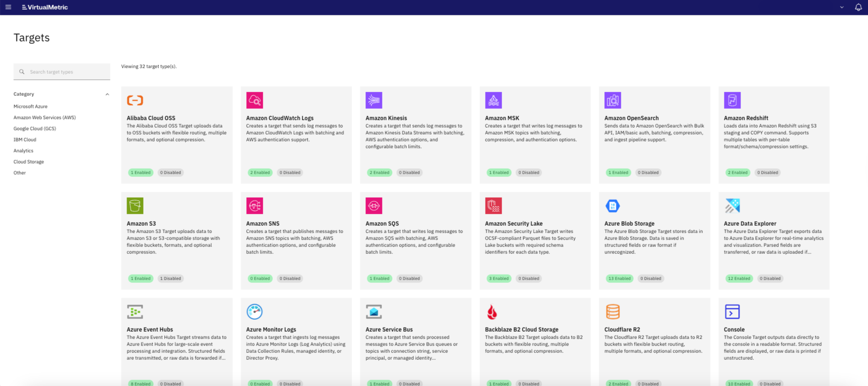Screen dimensions: 868x386
Task: Click the Azure Service Bus icon
Action: pyautogui.click(x=374, y=311)
